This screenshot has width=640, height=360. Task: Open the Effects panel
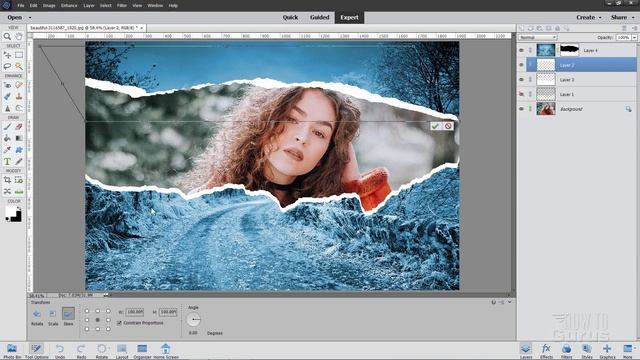tap(546, 351)
